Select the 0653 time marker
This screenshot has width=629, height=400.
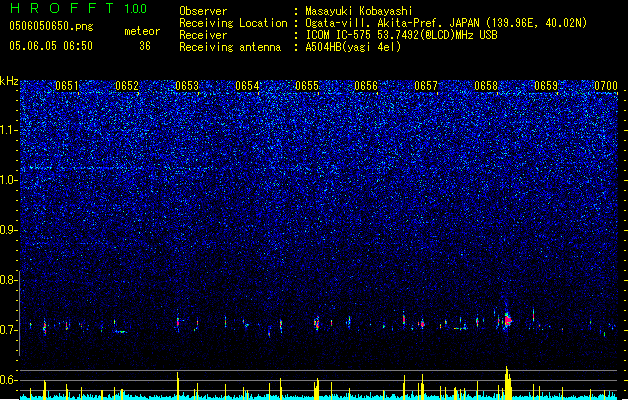coord(187,86)
